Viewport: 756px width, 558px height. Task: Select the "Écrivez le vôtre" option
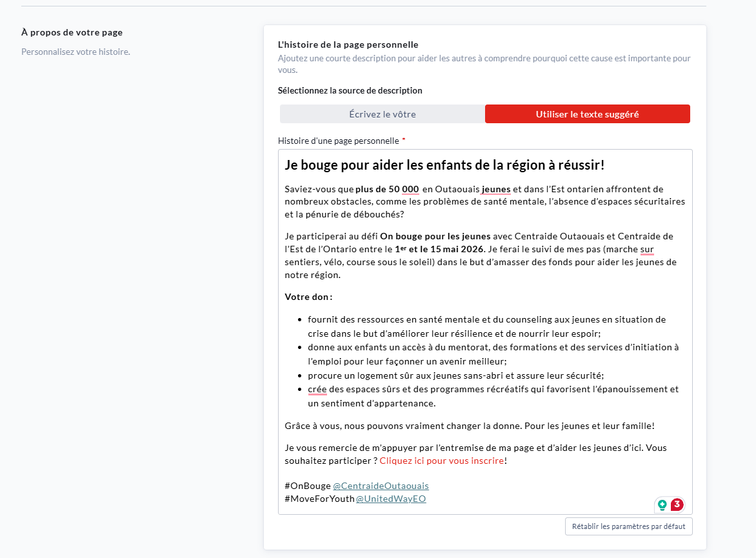(x=382, y=114)
